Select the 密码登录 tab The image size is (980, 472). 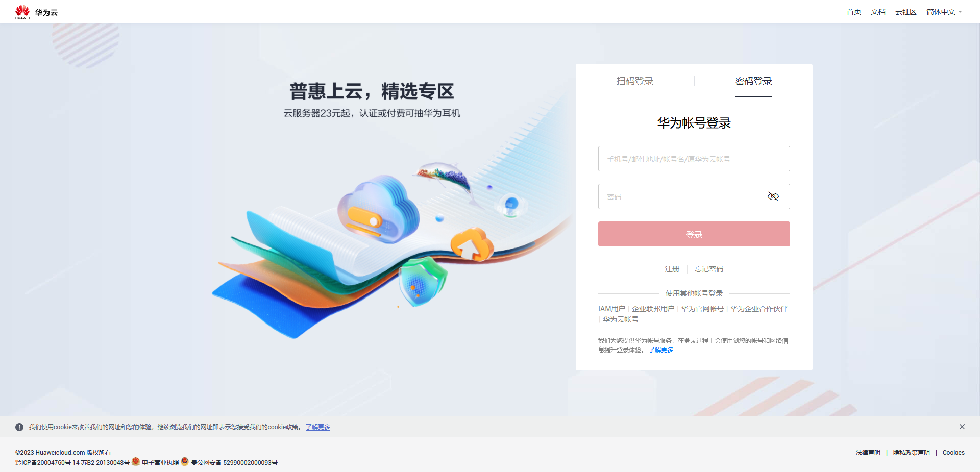click(753, 81)
